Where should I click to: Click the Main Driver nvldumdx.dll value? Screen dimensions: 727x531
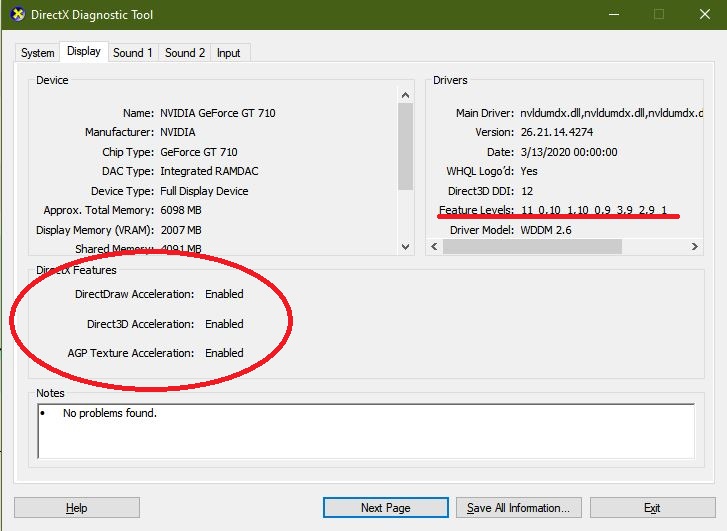612,113
